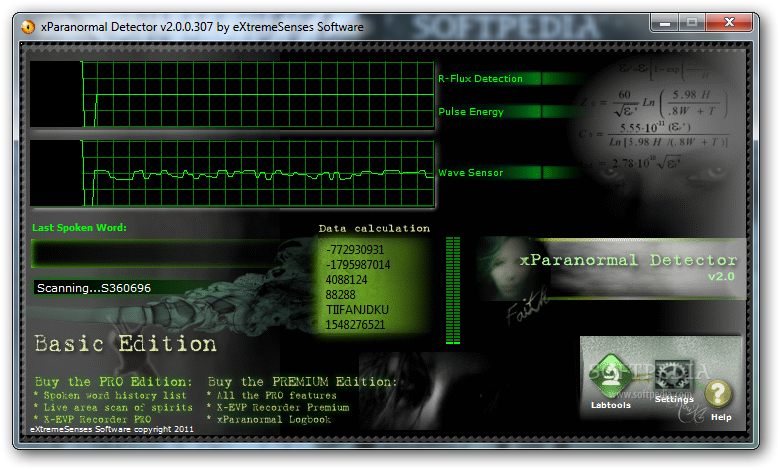The width and height of the screenshot is (780, 470).
Task: Click the 'R-Flux Detection' label
Action: tap(480, 79)
